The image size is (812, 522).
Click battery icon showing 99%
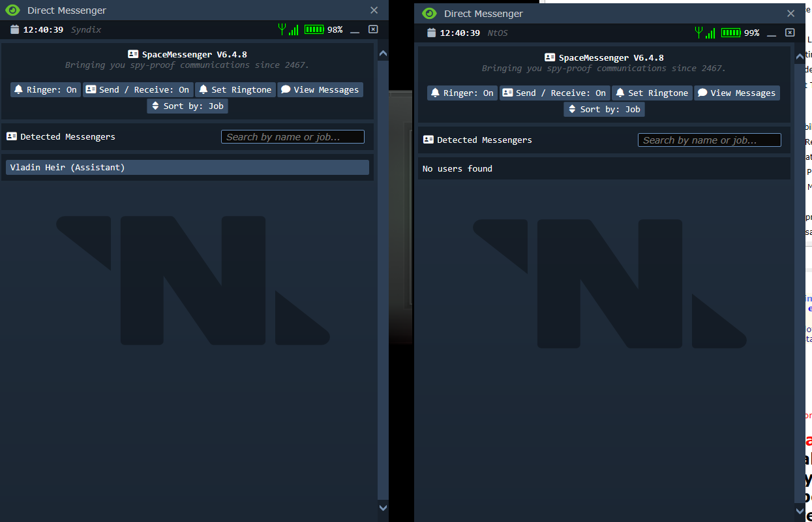[x=731, y=33]
